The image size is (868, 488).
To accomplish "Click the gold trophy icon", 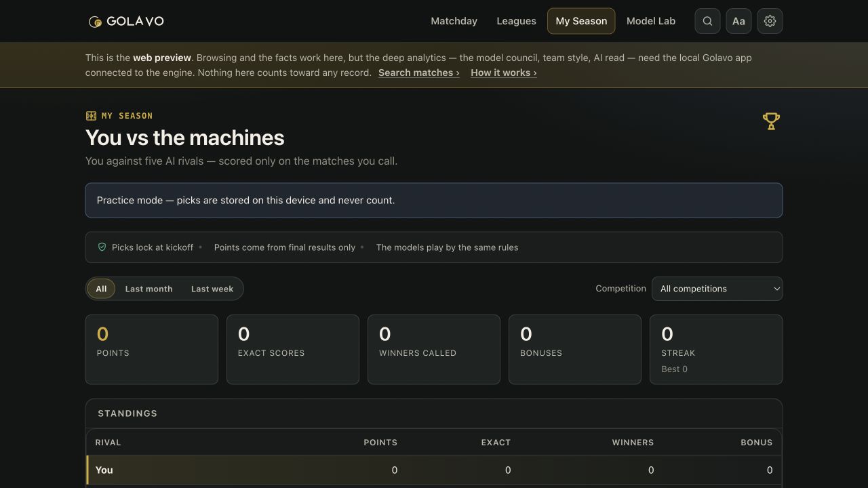I will click(x=771, y=121).
